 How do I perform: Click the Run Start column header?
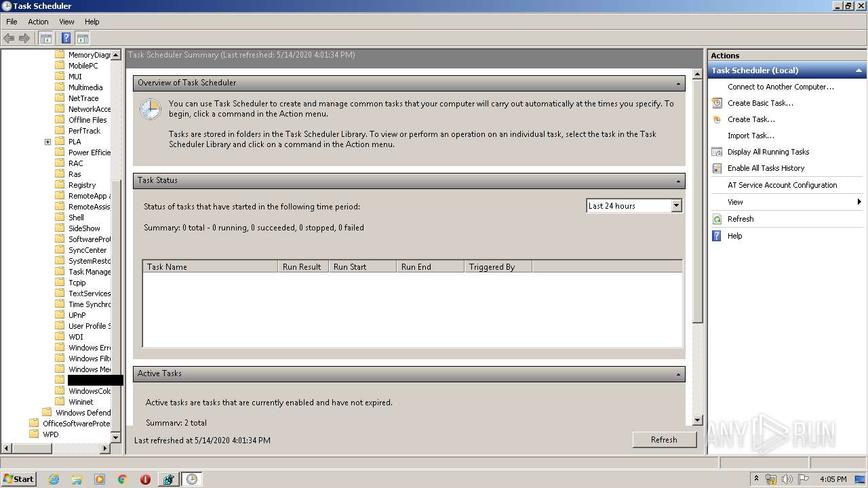(363, 267)
